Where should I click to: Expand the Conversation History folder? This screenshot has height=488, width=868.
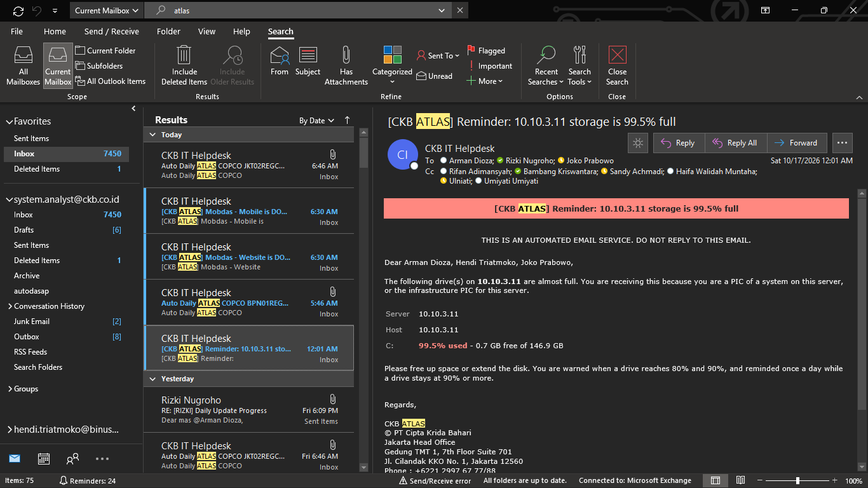pos(10,306)
